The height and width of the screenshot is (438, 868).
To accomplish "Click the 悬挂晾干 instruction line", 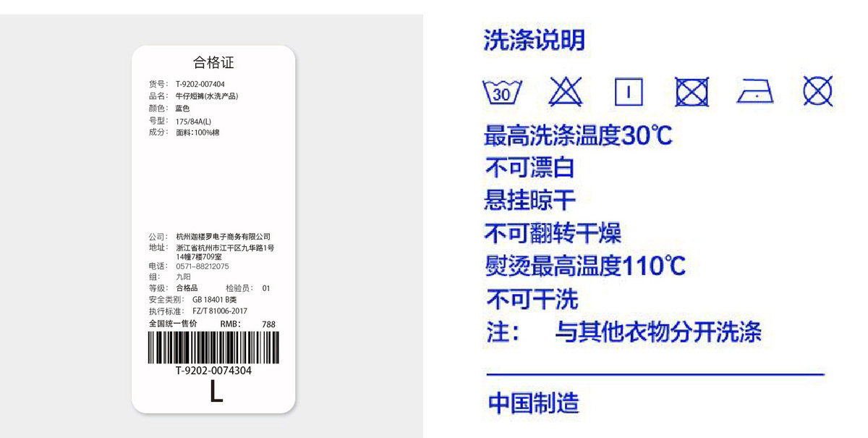I will pos(530,201).
